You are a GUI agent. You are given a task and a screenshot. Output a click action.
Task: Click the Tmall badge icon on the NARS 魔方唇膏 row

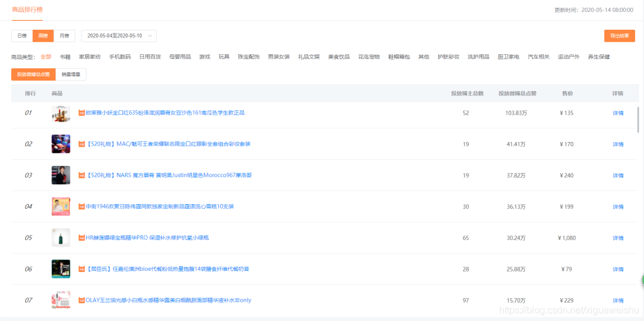(82, 175)
